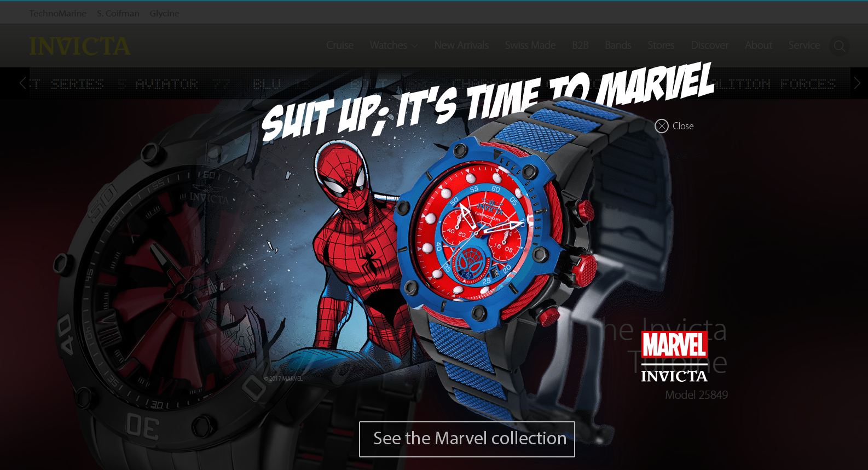Screen dimensions: 868x470
Task: Show previous collections with left arrow
Action: click(22, 83)
